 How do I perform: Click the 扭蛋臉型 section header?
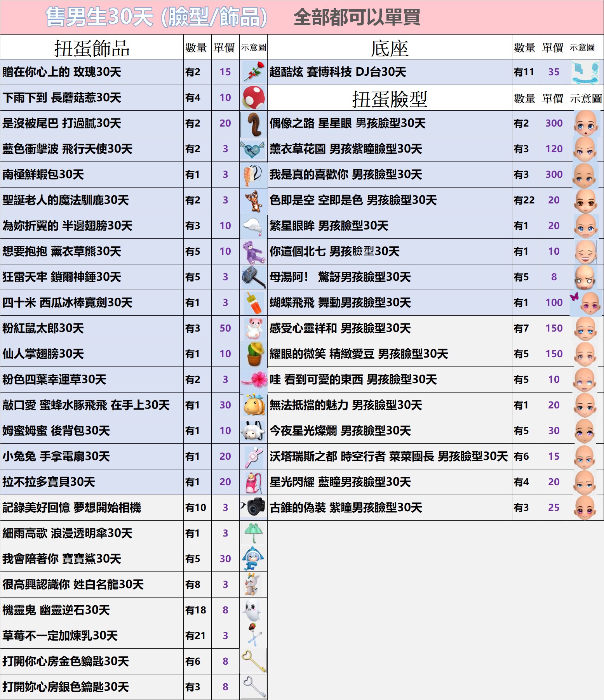click(x=389, y=99)
